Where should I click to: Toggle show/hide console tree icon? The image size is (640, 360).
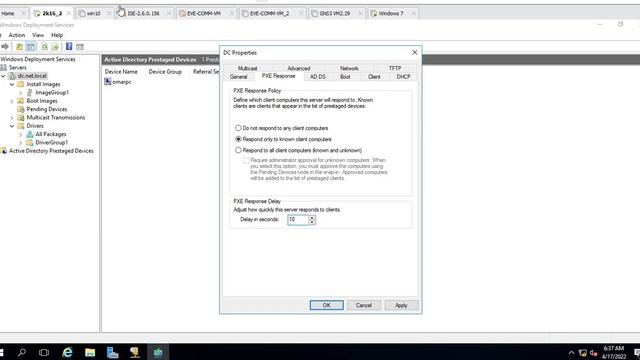pos(31,47)
